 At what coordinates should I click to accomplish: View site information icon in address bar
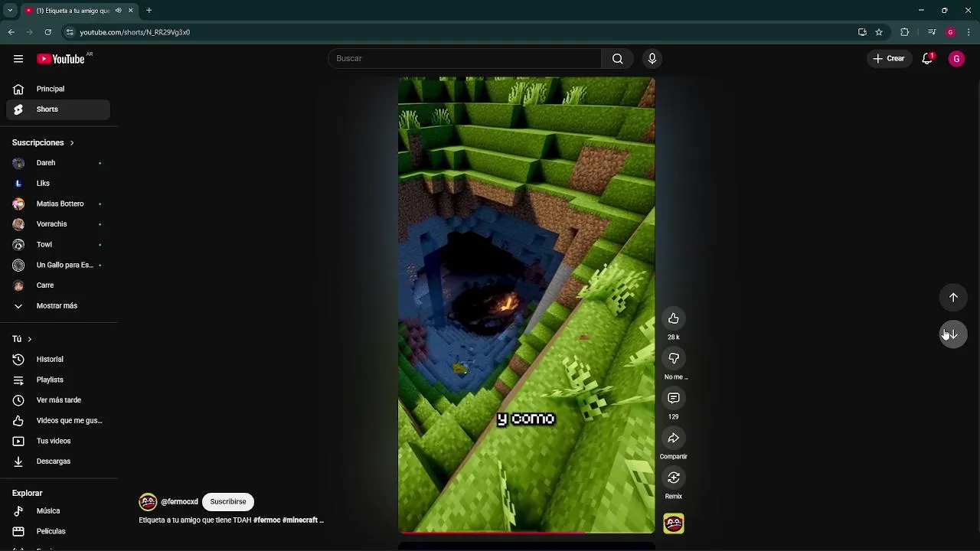[x=70, y=32]
